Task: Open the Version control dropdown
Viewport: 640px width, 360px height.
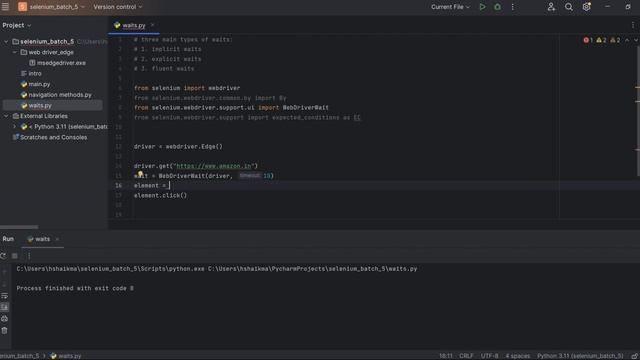Action: pyautogui.click(x=118, y=7)
